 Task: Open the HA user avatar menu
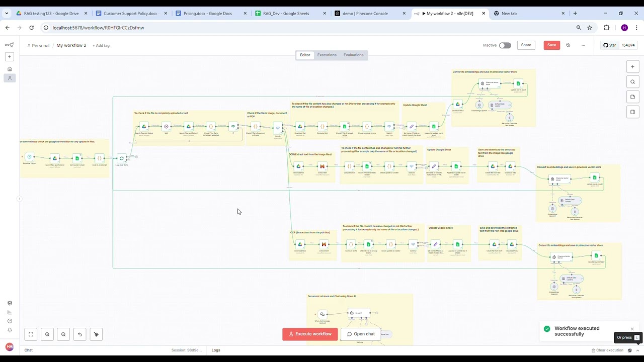[x=10, y=347]
